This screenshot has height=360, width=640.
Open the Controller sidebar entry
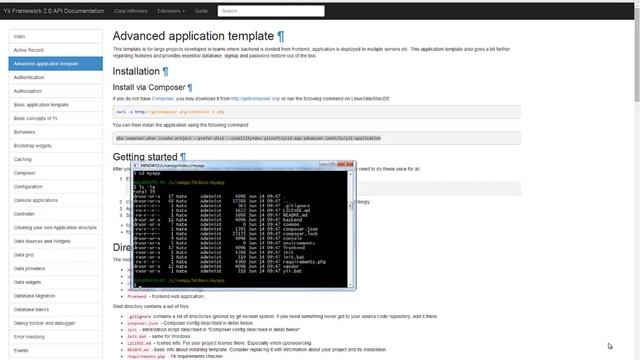(x=56, y=214)
